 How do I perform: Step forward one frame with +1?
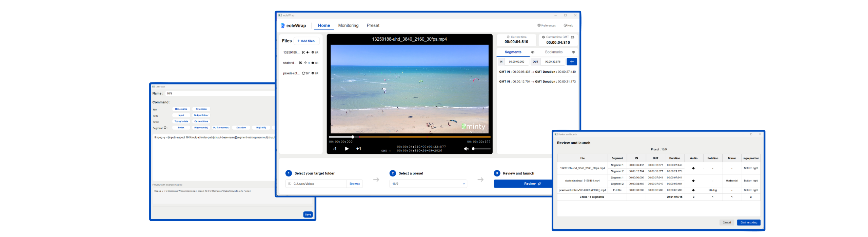point(358,149)
